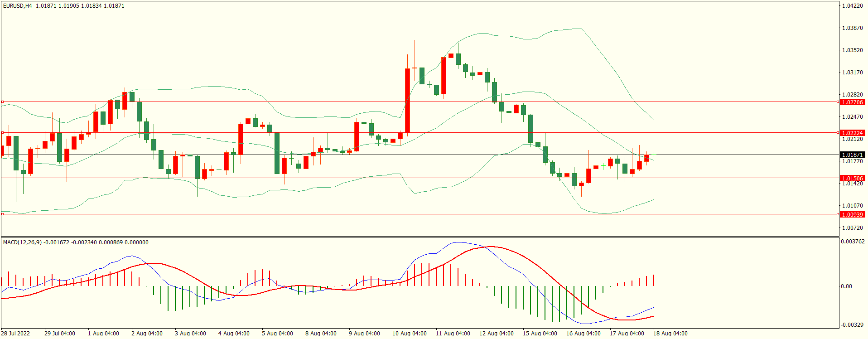Click the -0.00329 MACD scale value
This screenshot has width=868, height=339.
click(x=853, y=325)
